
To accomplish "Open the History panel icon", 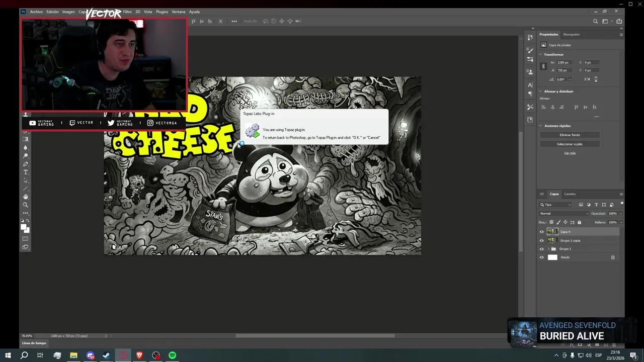I will (530, 38).
